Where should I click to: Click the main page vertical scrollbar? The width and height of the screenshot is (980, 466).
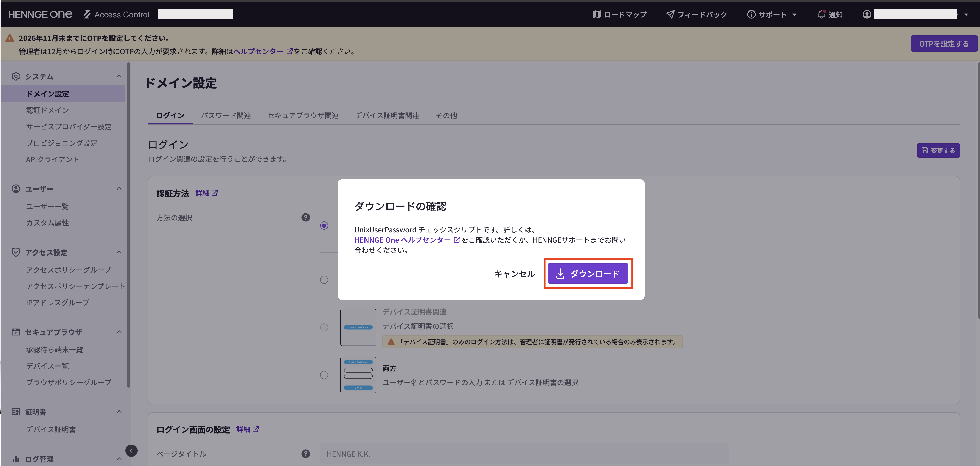(978, 190)
